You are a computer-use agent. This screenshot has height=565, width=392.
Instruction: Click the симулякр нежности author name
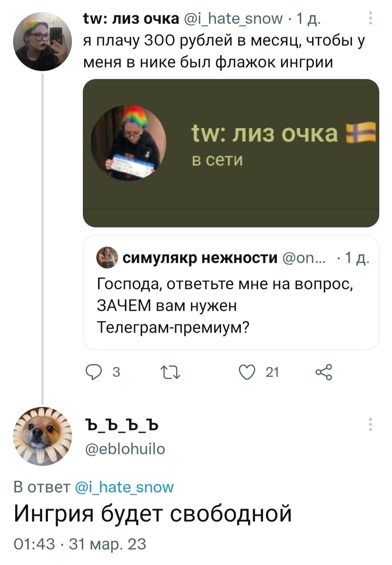[200, 258]
